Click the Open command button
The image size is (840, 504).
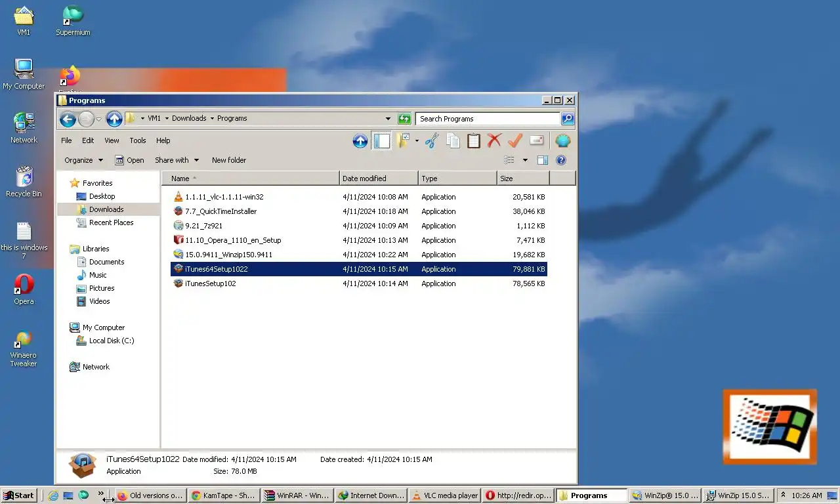click(x=129, y=160)
